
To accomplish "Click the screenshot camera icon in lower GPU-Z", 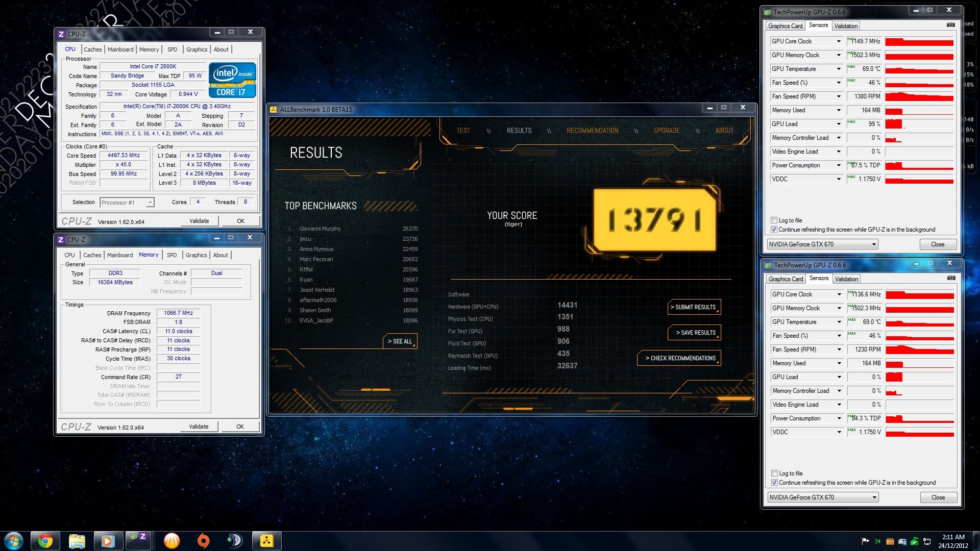I will click(x=951, y=278).
